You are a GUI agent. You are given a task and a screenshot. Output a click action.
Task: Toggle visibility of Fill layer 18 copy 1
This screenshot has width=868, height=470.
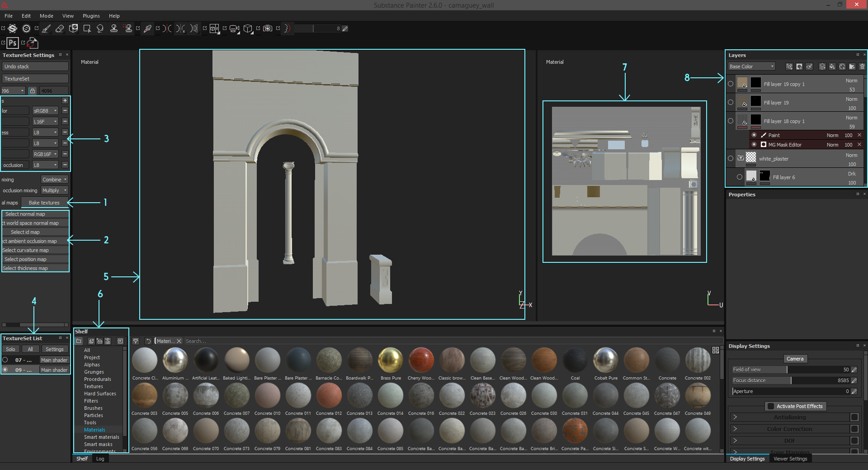[x=731, y=121]
